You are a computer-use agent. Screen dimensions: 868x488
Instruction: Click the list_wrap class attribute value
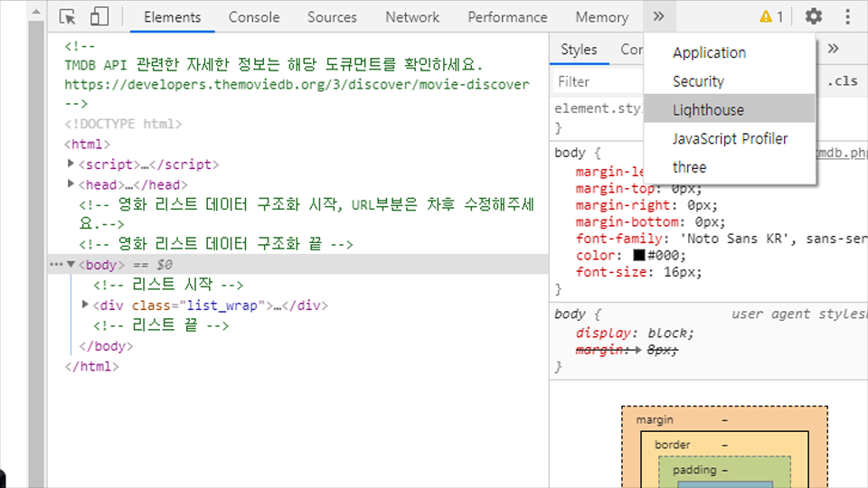[222, 305]
